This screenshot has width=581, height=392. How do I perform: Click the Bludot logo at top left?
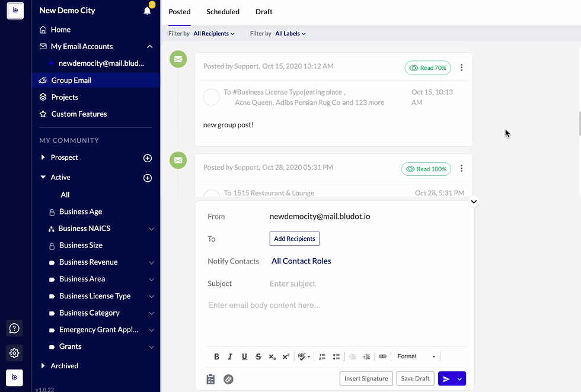(x=15, y=11)
